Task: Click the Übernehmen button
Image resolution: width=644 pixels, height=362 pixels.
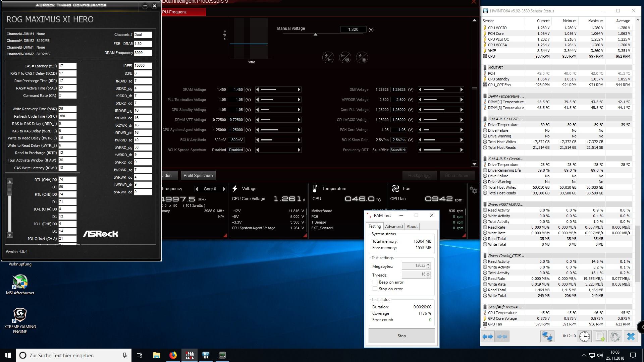Action: (457, 175)
